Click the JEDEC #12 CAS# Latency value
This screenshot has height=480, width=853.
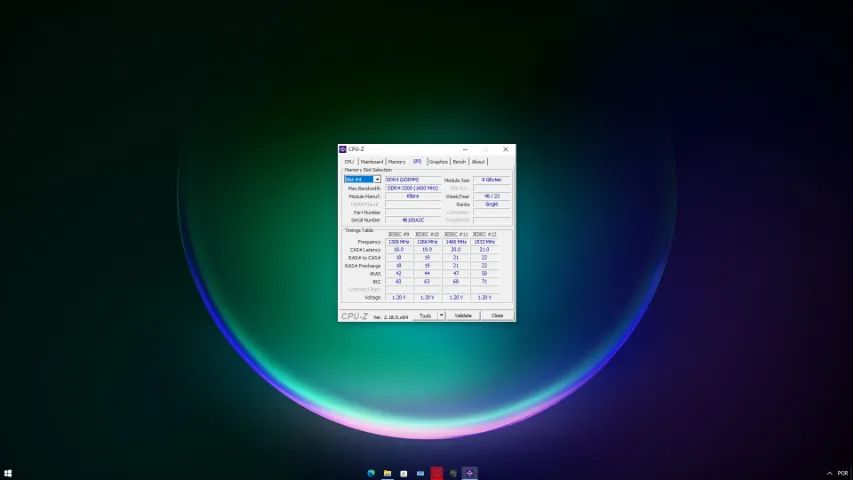(484, 250)
